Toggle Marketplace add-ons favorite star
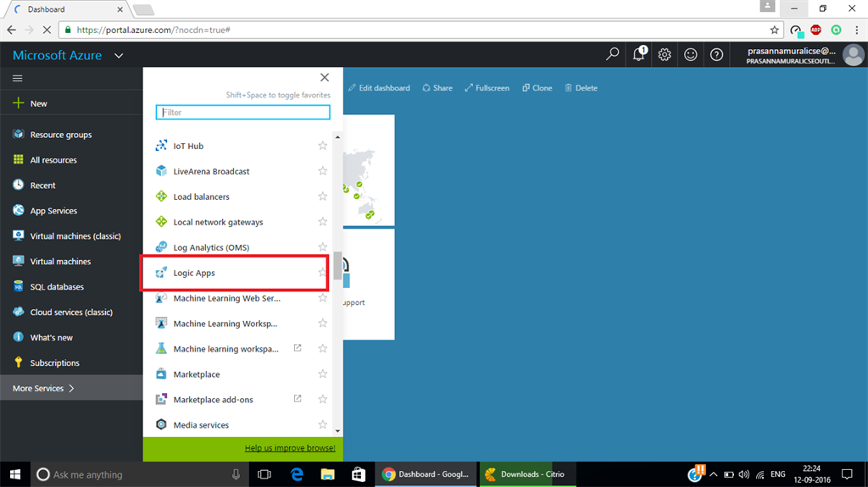Viewport: 868px width, 487px height. [323, 399]
